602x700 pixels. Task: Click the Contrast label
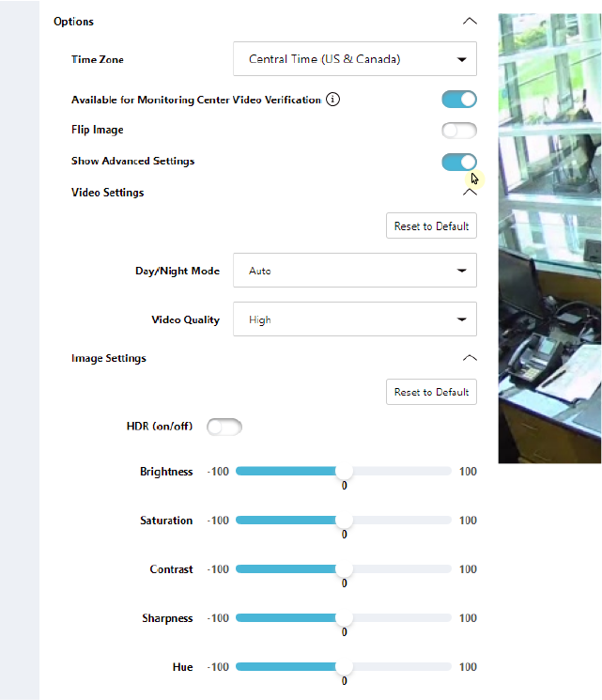[171, 569]
